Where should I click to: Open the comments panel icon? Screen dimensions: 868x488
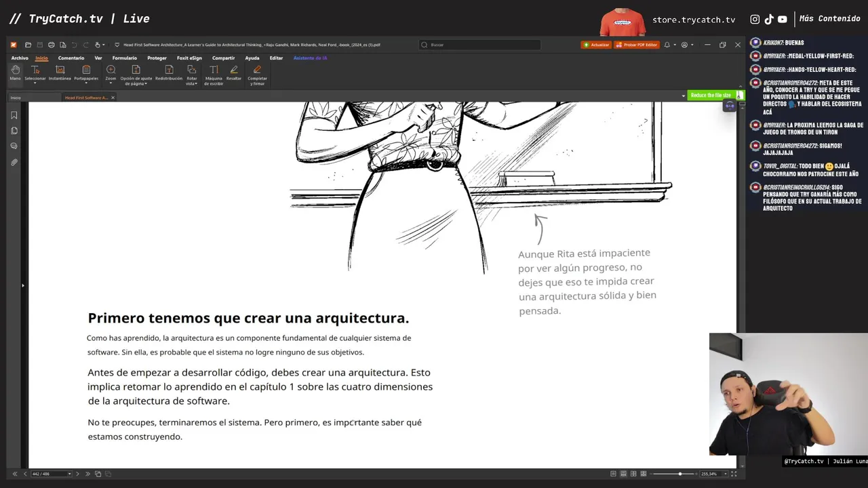(14, 146)
